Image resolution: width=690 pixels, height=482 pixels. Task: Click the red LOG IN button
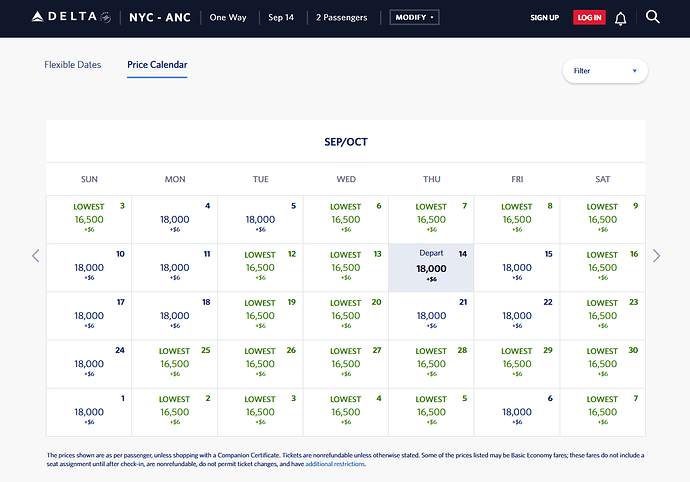[x=589, y=18]
